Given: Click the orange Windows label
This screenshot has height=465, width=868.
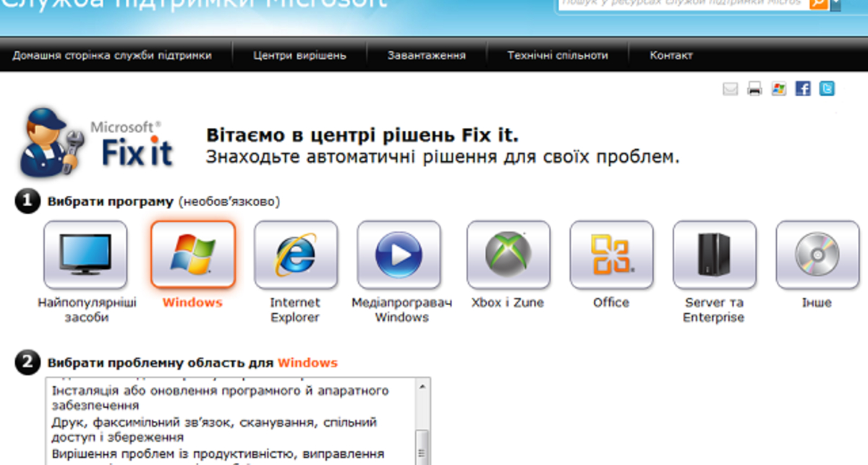Looking at the screenshot, I should click(192, 302).
